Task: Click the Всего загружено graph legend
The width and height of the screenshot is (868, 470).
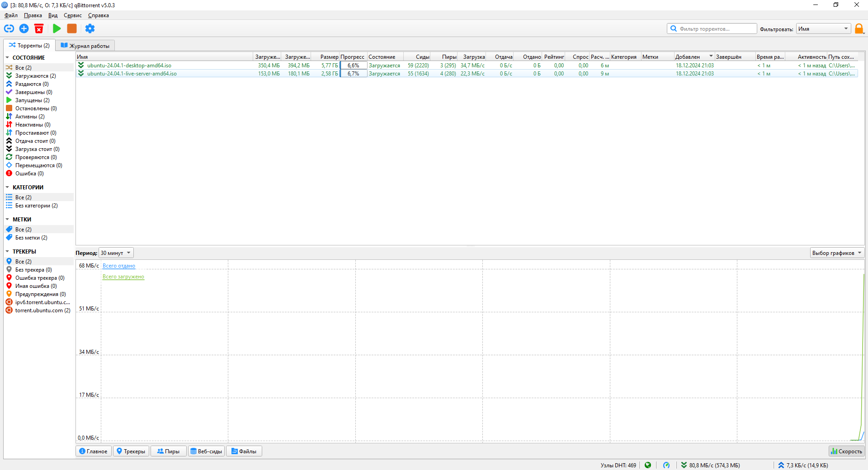Action: (123, 277)
